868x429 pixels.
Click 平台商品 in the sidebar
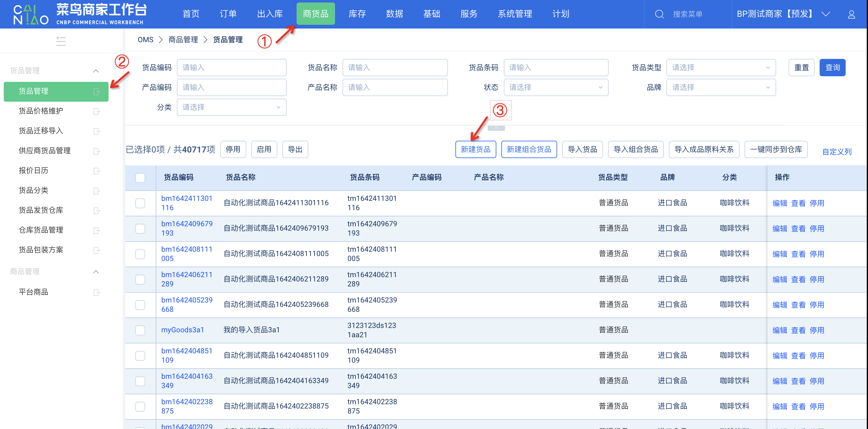tap(34, 292)
